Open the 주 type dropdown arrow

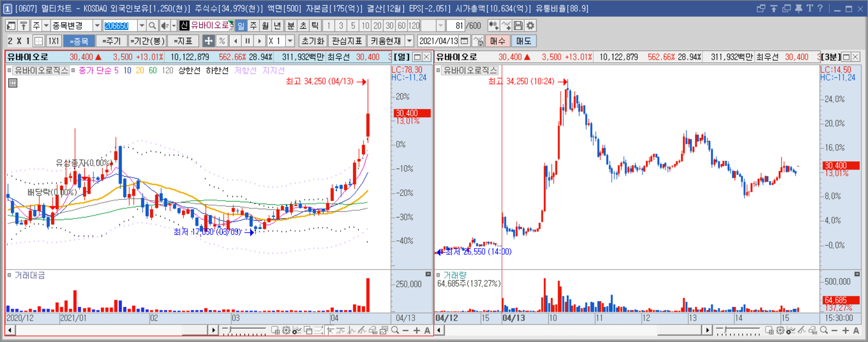(x=46, y=26)
